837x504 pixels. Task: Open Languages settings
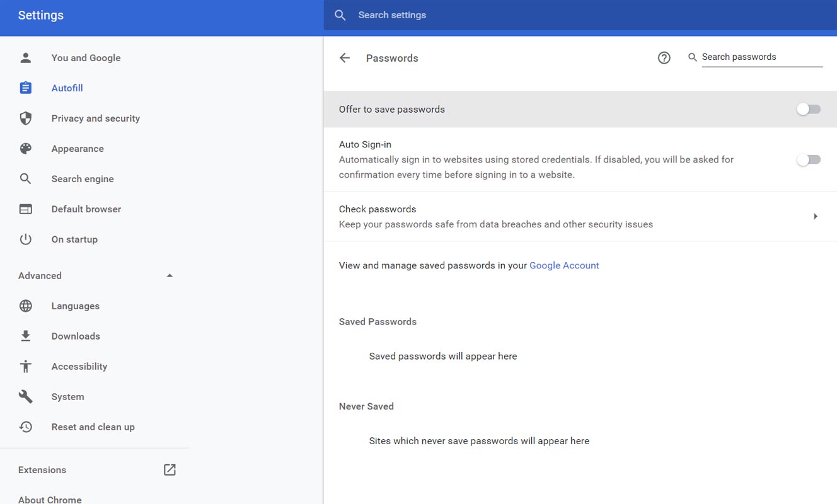pyautogui.click(x=76, y=306)
